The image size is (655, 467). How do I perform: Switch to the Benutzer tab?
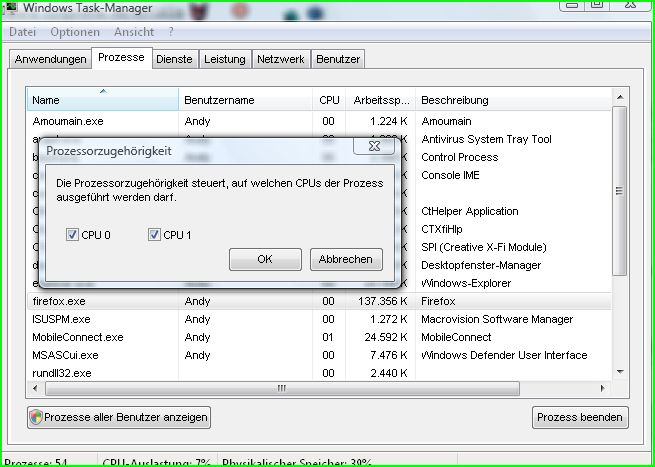click(x=338, y=59)
